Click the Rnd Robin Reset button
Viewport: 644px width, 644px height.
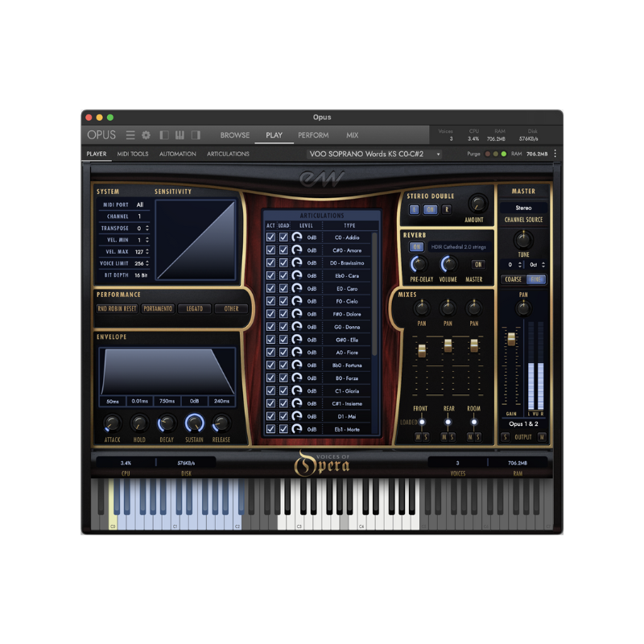point(117,308)
